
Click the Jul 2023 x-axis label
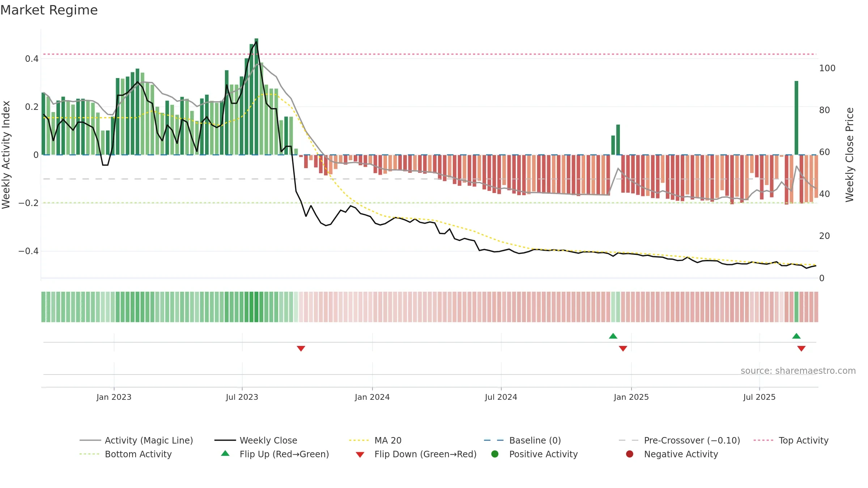(242, 397)
